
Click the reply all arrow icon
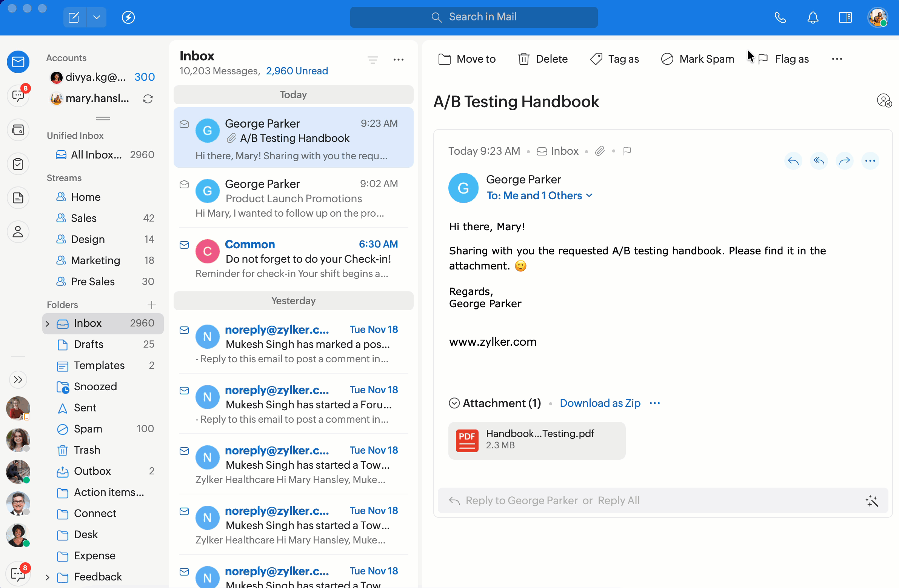[x=819, y=161]
